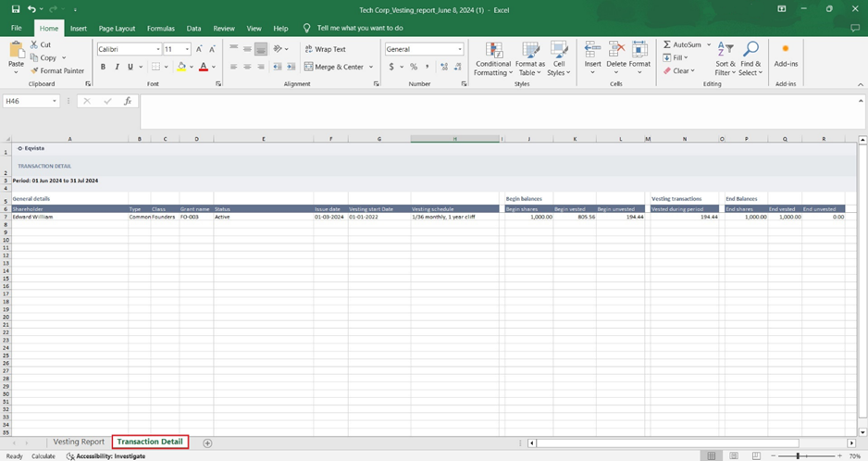Toggle Wrap Text

click(325, 49)
